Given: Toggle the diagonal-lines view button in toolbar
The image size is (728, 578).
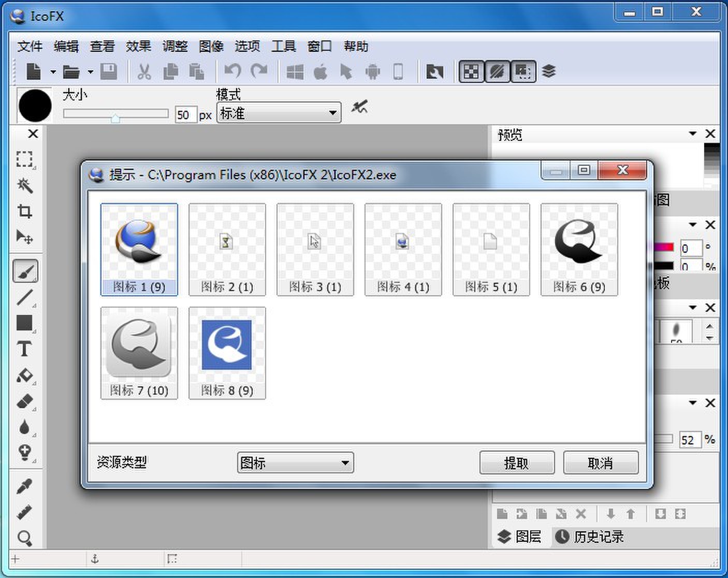Looking at the screenshot, I should (x=497, y=71).
